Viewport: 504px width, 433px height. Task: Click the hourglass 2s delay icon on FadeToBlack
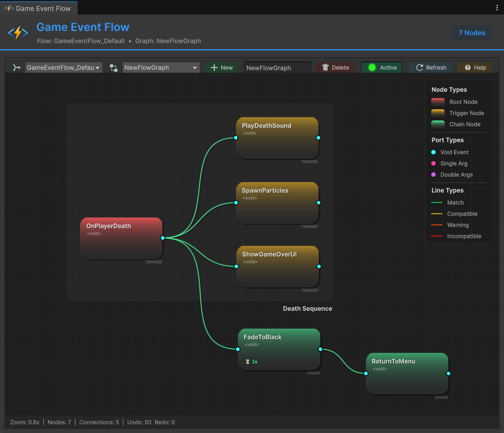coord(248,361)
